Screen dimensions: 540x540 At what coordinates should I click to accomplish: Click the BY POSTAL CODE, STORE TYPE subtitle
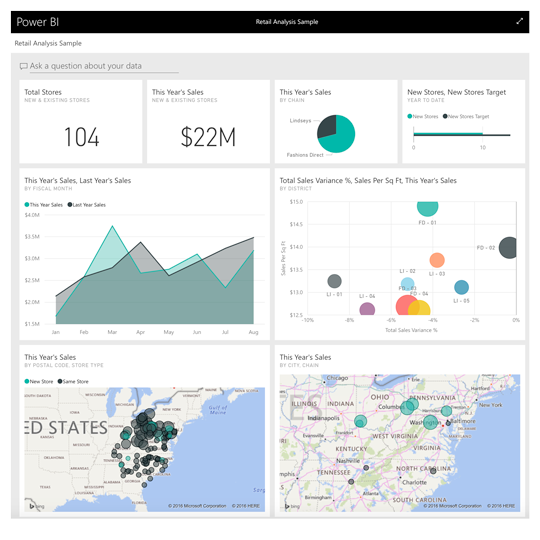[64, 365]
